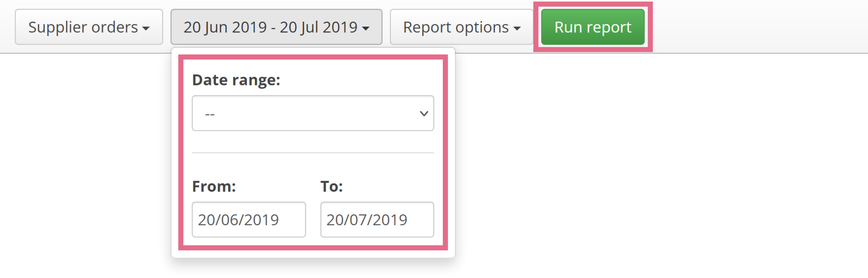Select the "--" placeholder in preset dropdown
The image size is (868, 278).
pos(210,114)
